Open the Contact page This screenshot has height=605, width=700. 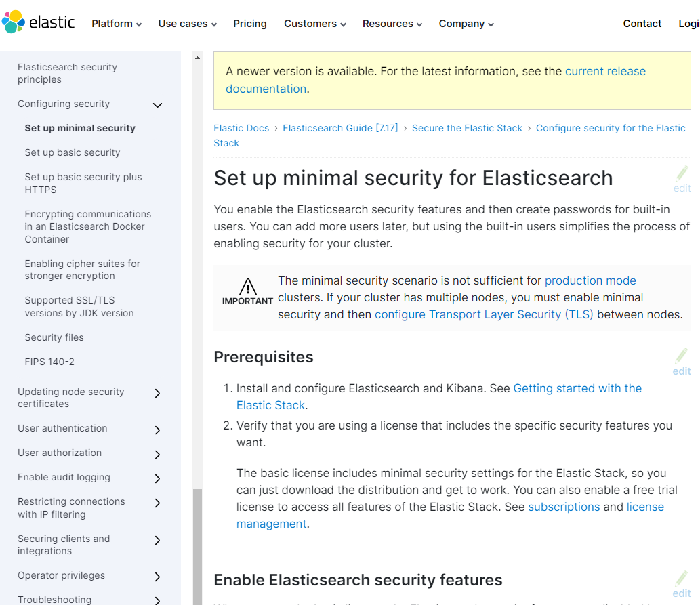tap(642, 24)
